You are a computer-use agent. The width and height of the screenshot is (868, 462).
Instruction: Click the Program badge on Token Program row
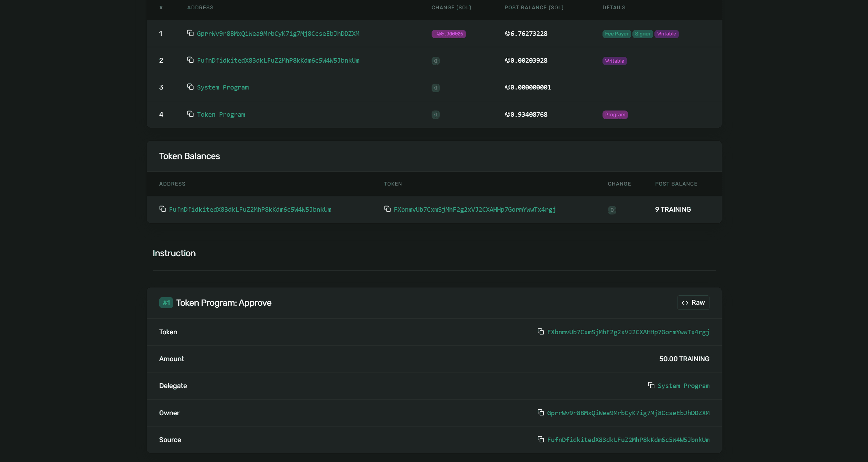(x=615, y=114)
